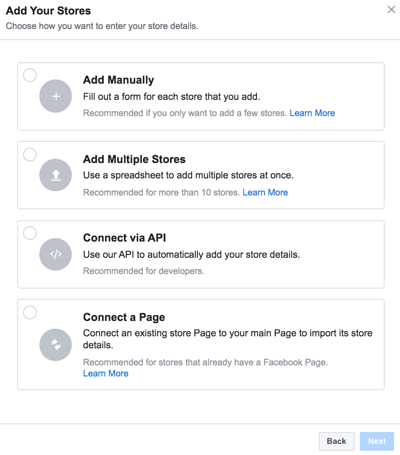The image size is (400, 455).
Task: Click the plus icon for Add Manually
Action: [x=56, y=96]
